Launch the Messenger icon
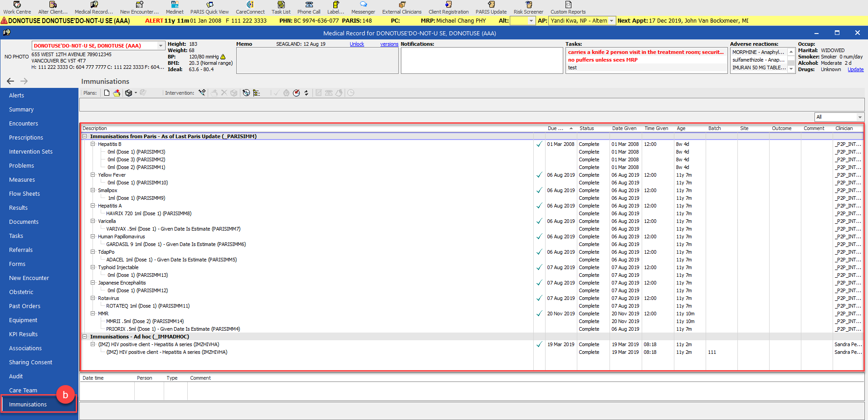868x420 pixels. (363, 8)
